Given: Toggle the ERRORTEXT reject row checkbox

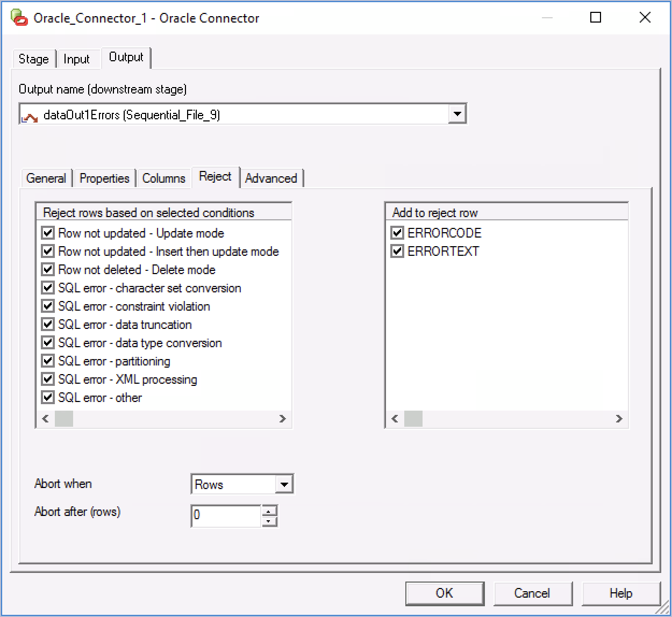Looking at the screenshot, I should [398, 252].
